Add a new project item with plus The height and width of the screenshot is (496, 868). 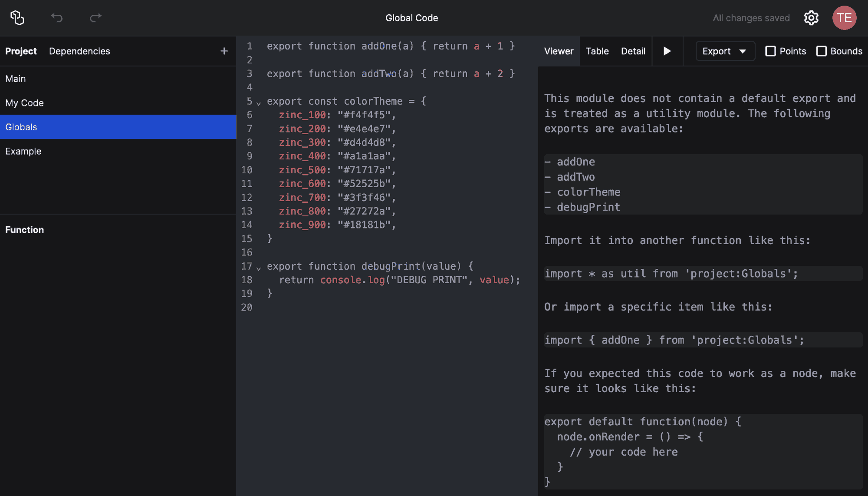coord(224,51)
